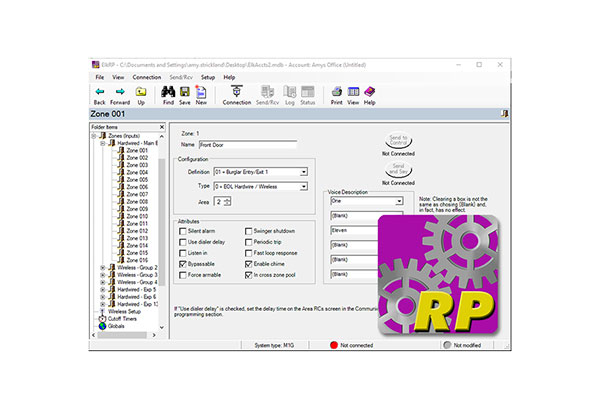Screen dimensions: 600x409
Task: Open the File menu
Action: click(x=99, y=77)
